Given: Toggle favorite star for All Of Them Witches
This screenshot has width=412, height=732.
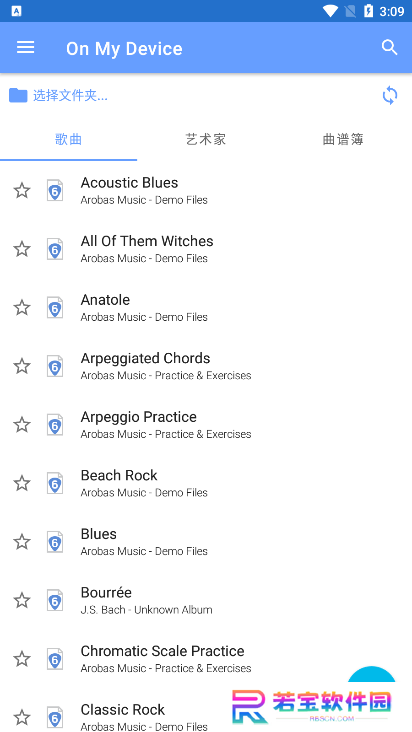Looking at the screenshot, I should tap(21, 249).
